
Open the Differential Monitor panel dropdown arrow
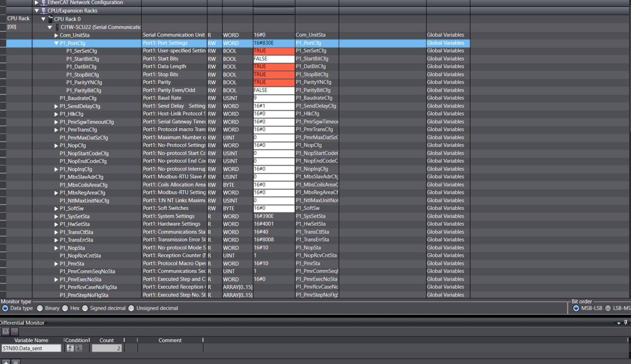click(619, 323)
